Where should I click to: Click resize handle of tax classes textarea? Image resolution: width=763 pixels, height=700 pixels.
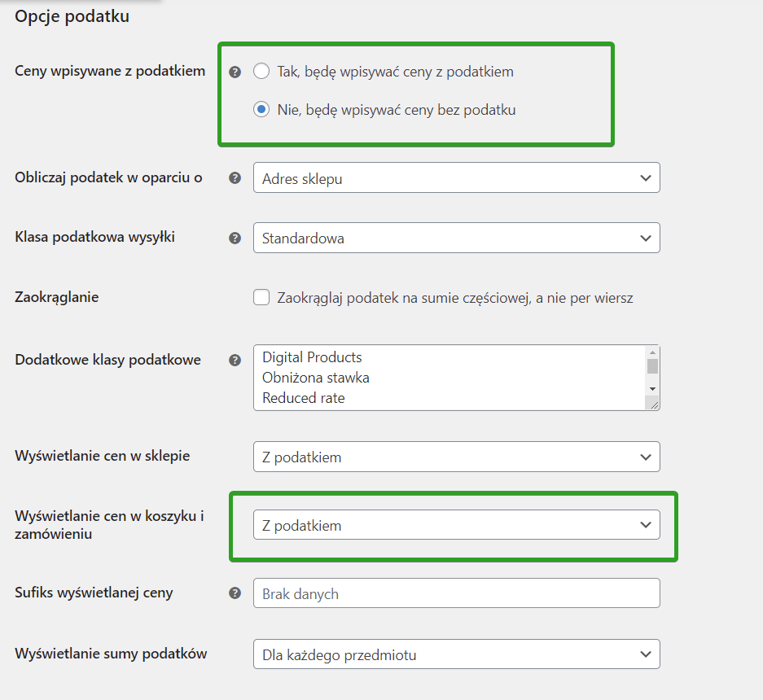click(653, 404)
